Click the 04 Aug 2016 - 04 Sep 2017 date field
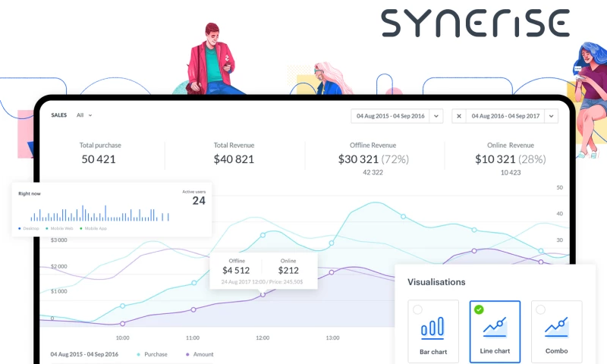 [x=505, y=116]
